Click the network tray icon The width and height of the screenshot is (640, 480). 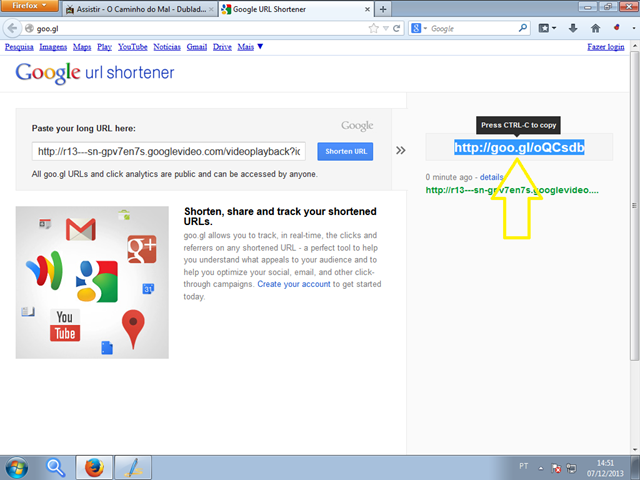[572, 468]
